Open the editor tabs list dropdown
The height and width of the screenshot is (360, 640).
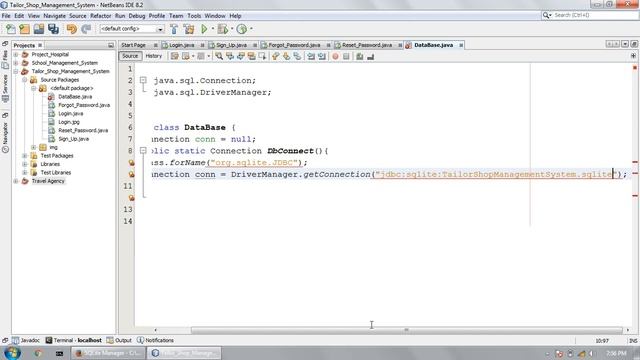625,44
